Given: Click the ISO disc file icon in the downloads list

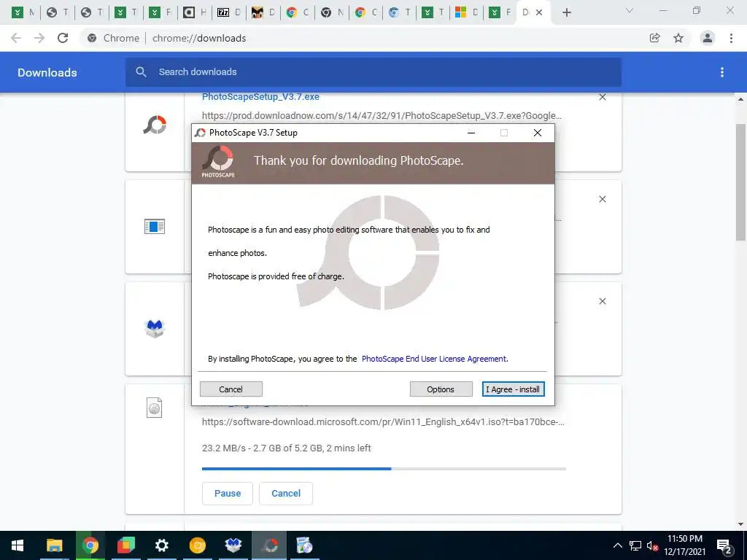Looking at the screenshot, I should (x=155, y=408).
